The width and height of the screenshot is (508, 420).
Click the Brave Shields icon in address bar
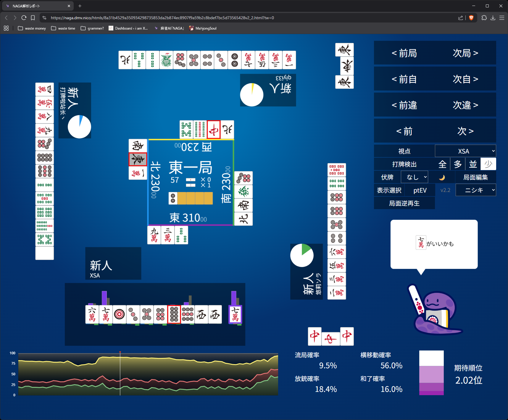tap(471, 18)
